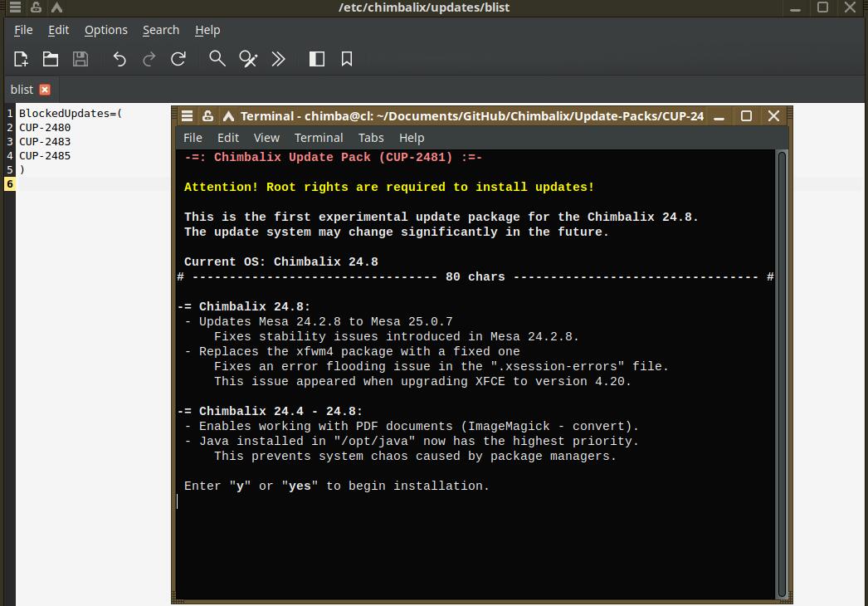The width and height of the screenshot is (868, 606).
Task: Minimize the Terminal window
Action: 719,116
